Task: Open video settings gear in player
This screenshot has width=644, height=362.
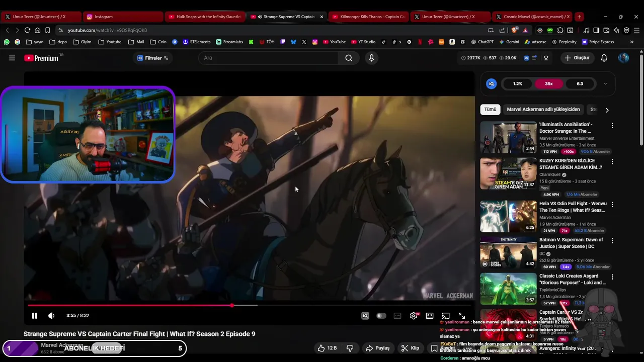Action: (414, 316)
